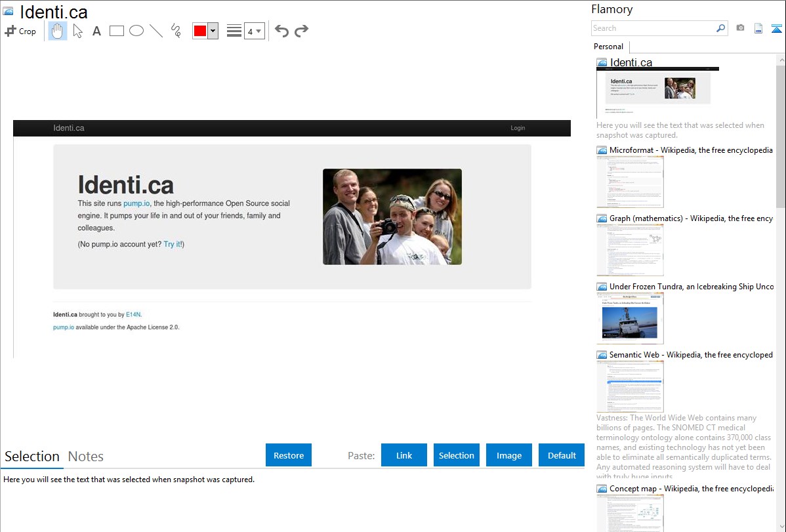Click the Paste Selection button

tap(456, 455)
